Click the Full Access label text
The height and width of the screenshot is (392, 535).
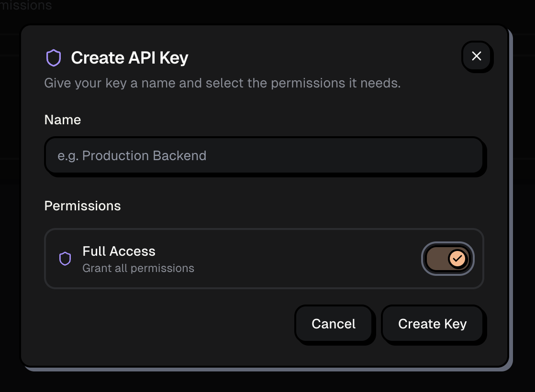[x=119, y=251]
